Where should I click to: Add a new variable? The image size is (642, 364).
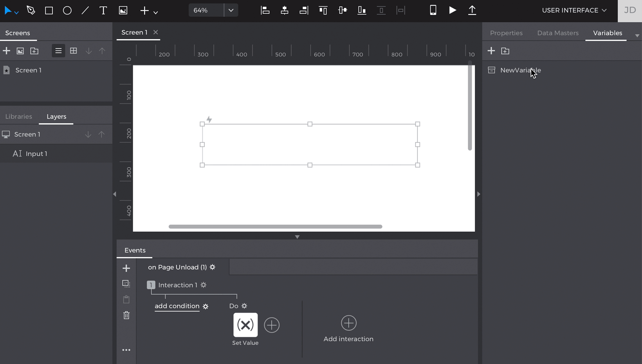(x=491, y=51)
